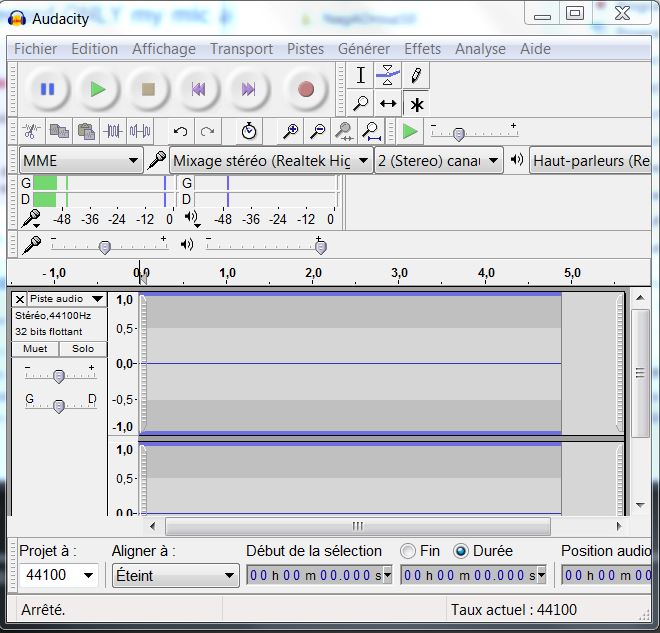The height and width of the screenshot is (633, 660).
Task: Close the audio track with X
Action: click(x=19, y=299)
